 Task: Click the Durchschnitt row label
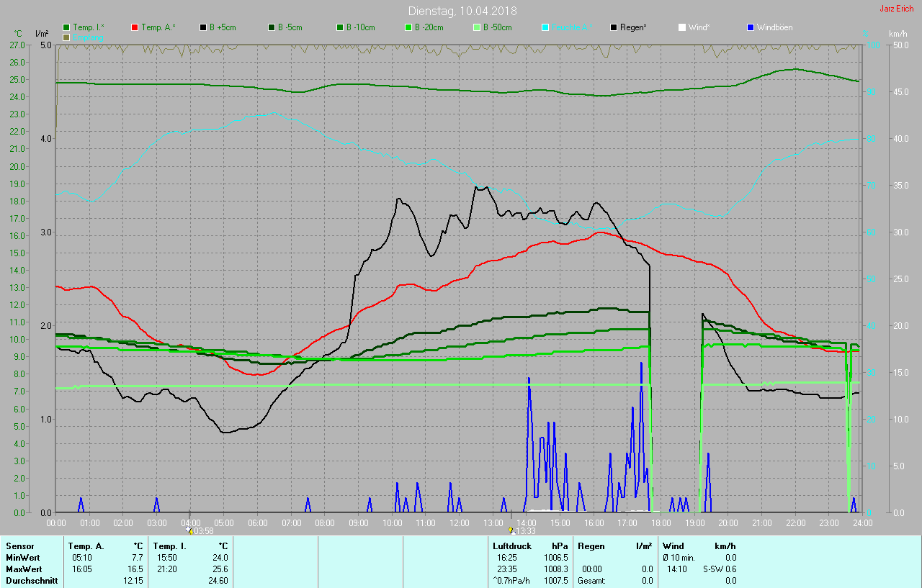click(32, 580)
